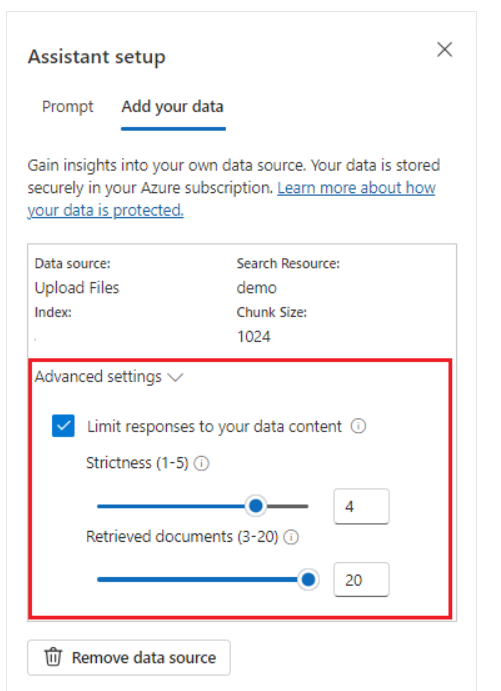
Task: Click the Chunk Size value 1024
Action: click(254, 337)
